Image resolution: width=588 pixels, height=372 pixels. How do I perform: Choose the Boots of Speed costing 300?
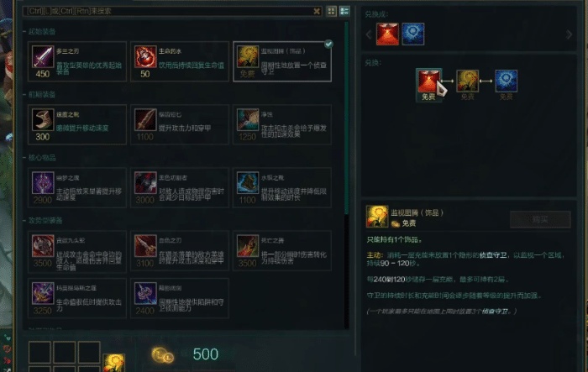click(x=77, y=125)
